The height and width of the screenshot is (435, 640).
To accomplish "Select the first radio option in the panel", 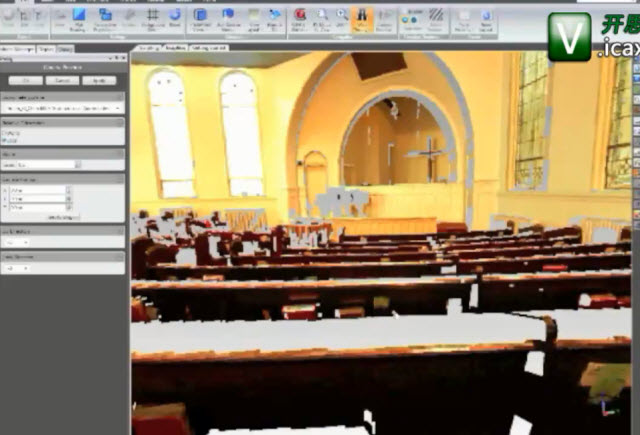I will click(x=6, y=132).
